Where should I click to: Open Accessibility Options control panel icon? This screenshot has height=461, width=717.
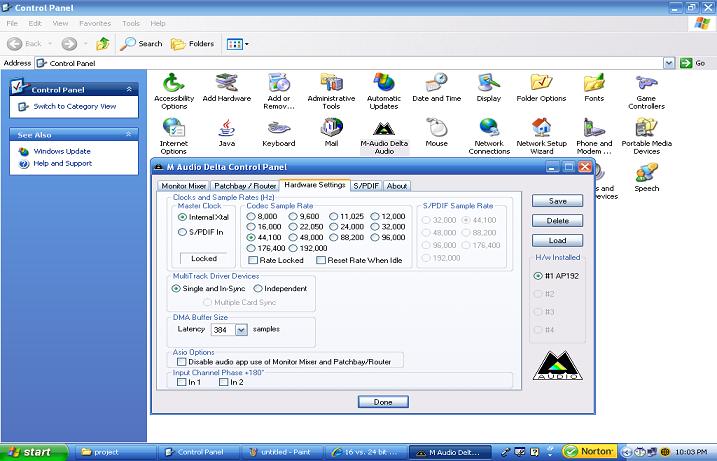(174, 91)
